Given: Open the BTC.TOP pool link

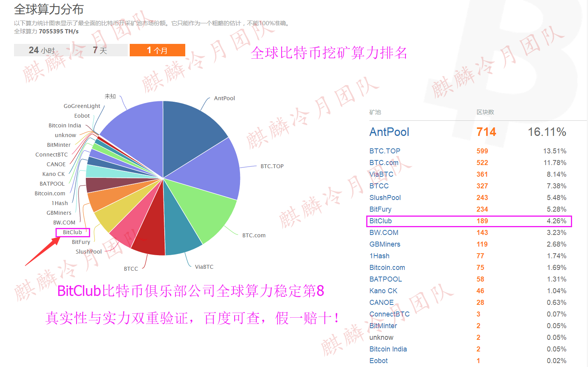Looking at the screenshot, I should [384, 151].
